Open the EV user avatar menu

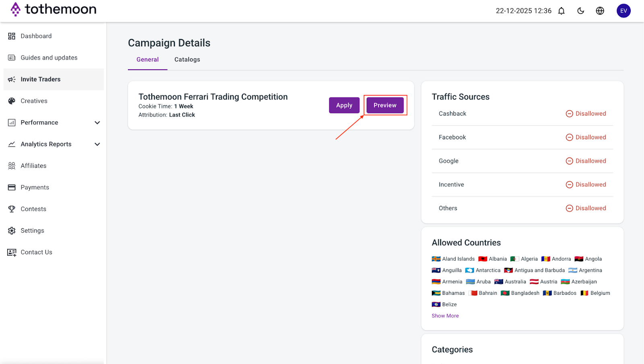click(x=623, y=11)
